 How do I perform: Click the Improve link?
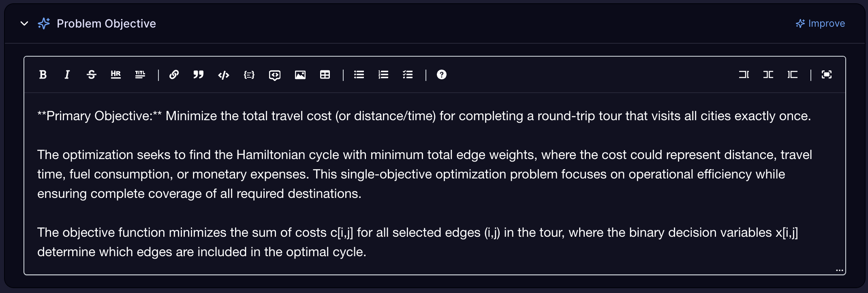coord(821,23)
